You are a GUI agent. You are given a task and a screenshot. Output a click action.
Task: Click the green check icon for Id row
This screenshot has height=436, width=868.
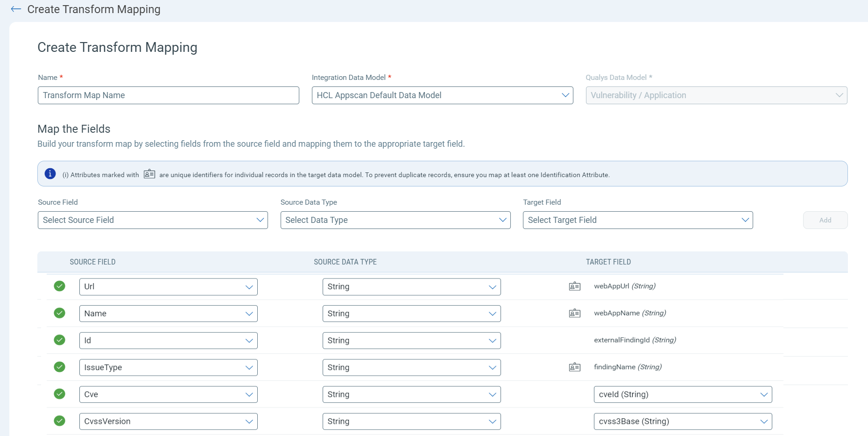59,340
